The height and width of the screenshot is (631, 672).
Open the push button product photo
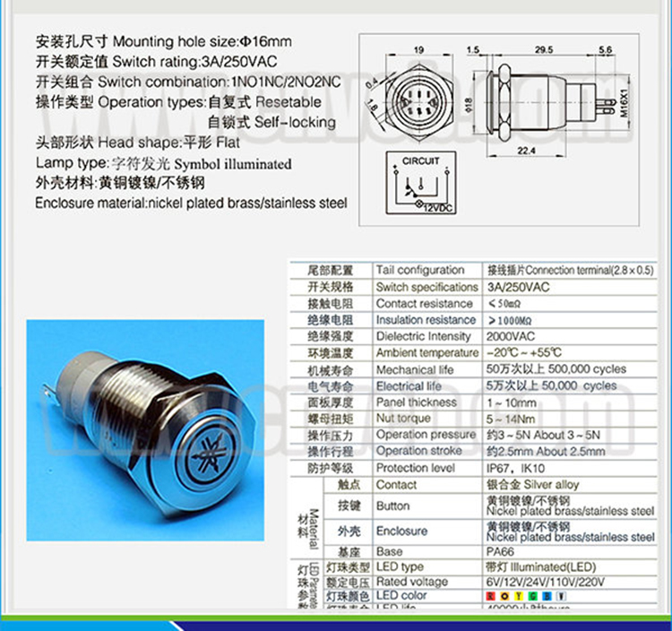(145, 430)
